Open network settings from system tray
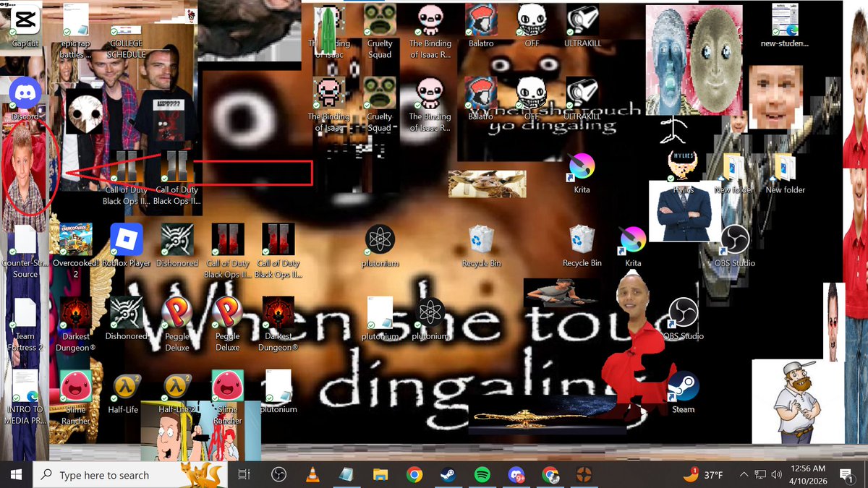868x488 pixels. click(x=760, y=475)
